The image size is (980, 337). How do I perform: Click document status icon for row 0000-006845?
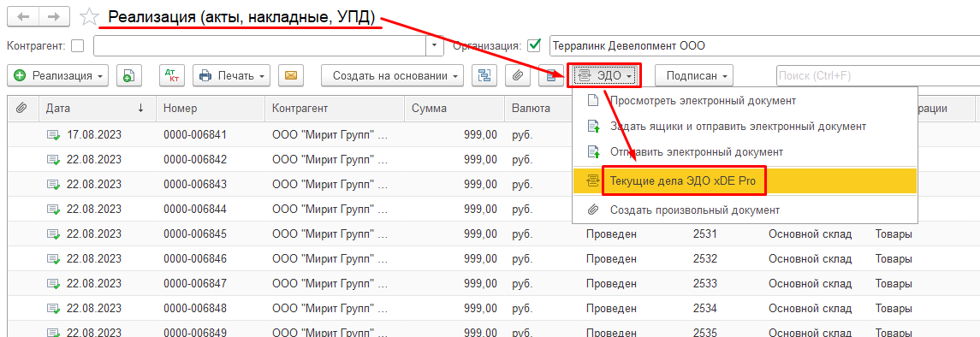pos(53,234)
